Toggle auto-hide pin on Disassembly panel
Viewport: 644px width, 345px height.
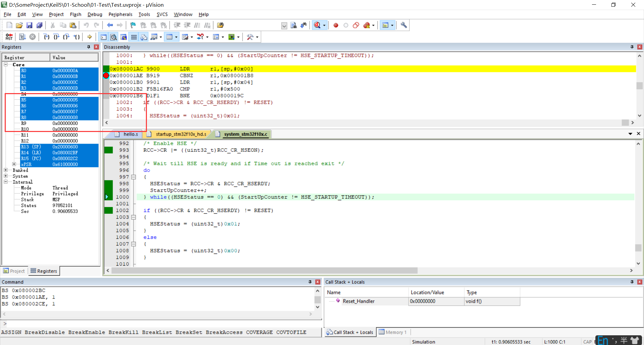(x=632, y=47)
